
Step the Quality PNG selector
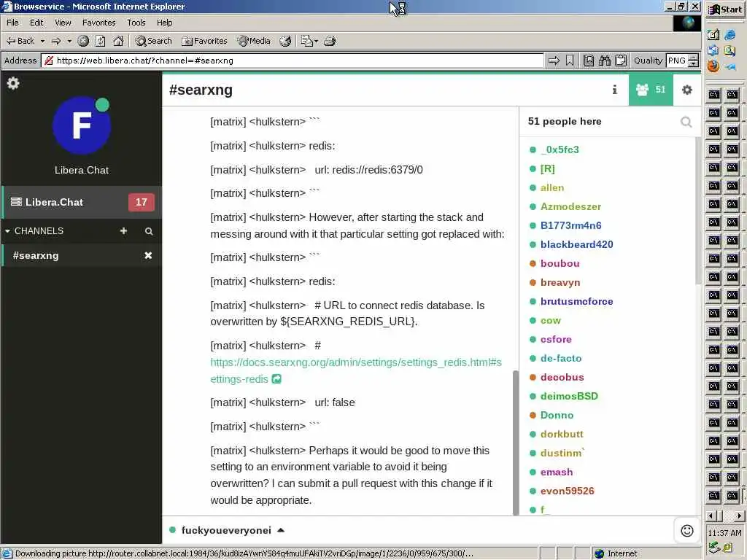[x=694, y=61]
